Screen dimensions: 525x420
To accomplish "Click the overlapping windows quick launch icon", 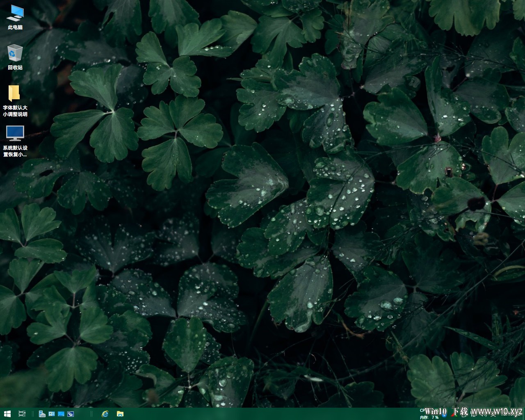I will click(x=71, y=414).
